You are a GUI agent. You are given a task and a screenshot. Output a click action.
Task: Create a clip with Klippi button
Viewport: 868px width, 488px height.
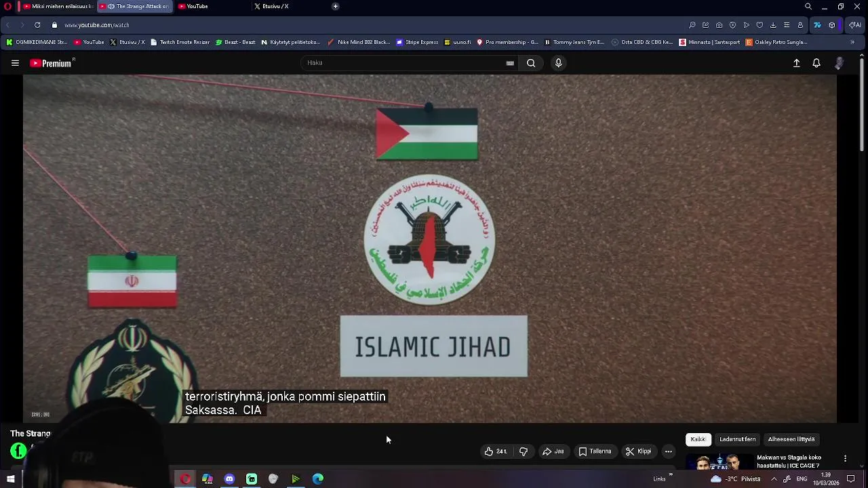pos(639,451)
